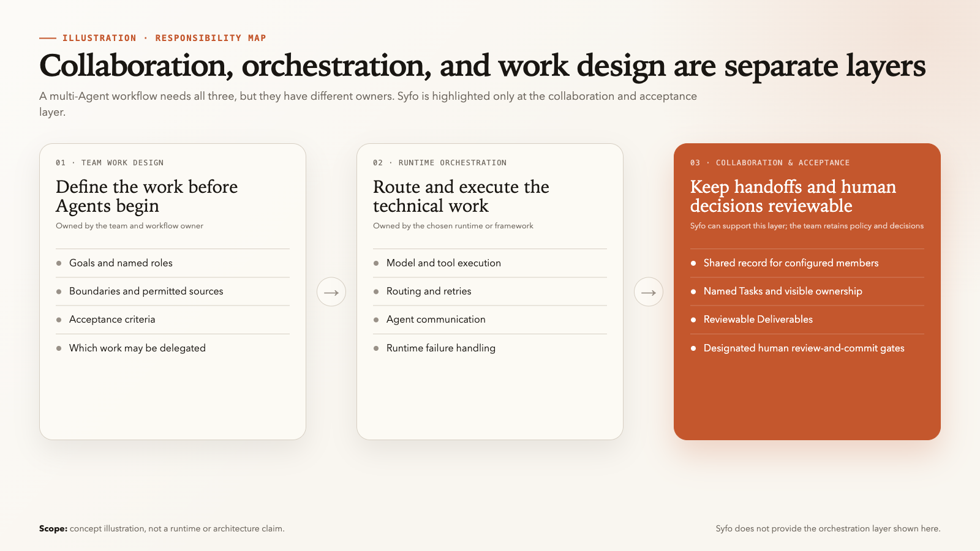Viewport: 980px width, 551px height.
Task: Click 'Owned by the team and workflow owner'
Action: [129, 226]
